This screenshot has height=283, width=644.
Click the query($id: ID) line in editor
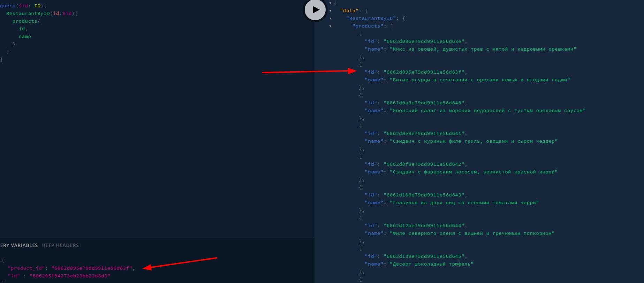click(x=23, y=6)
